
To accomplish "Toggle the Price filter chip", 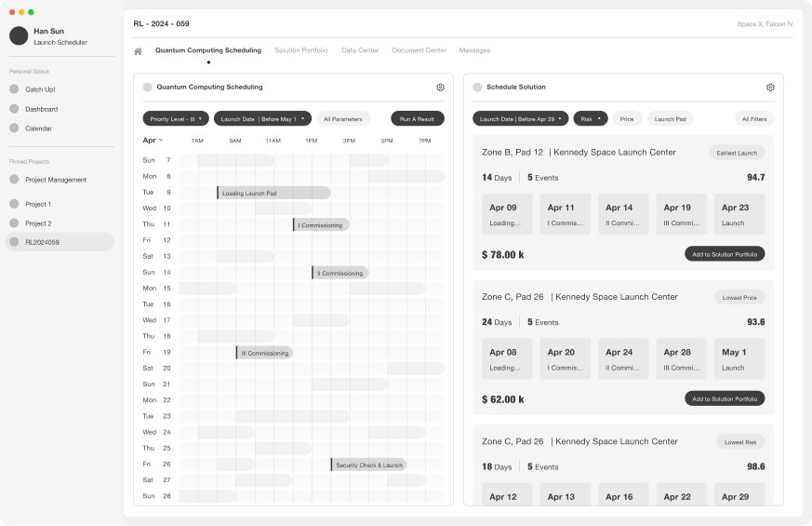I will click(x=626, y=119).
